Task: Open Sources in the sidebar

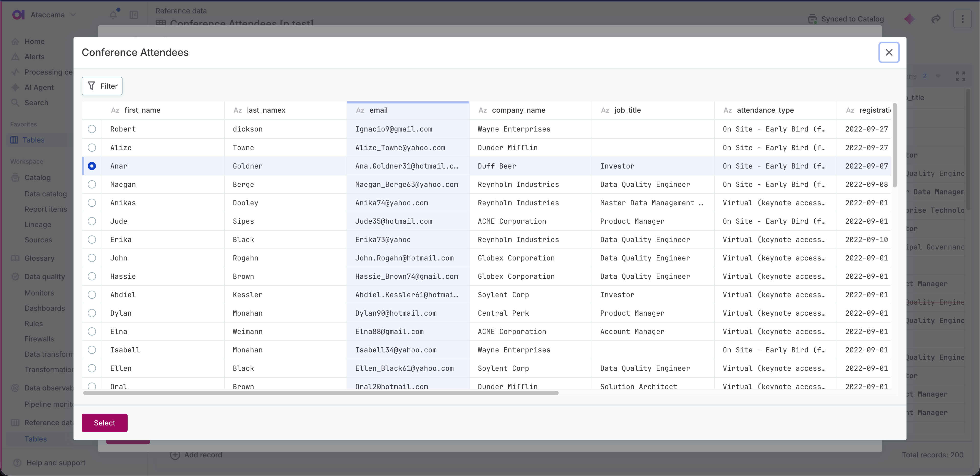Action: tap(38, 240)
